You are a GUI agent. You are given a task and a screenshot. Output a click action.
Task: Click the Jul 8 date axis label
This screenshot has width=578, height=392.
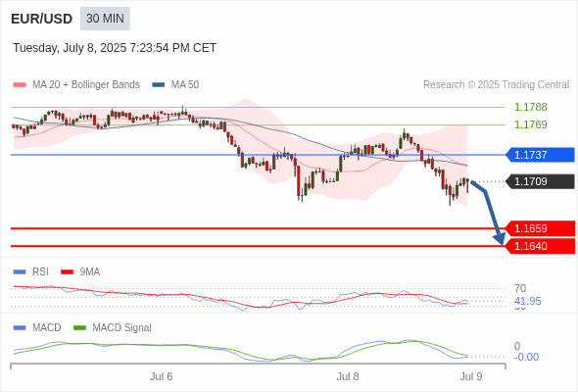pos(348,377)
